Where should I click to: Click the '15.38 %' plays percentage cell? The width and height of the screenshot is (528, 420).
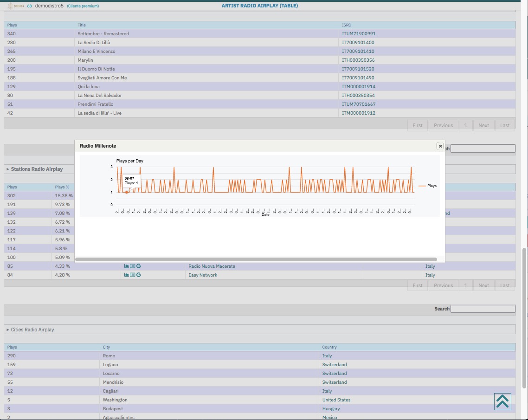(64, 196)
